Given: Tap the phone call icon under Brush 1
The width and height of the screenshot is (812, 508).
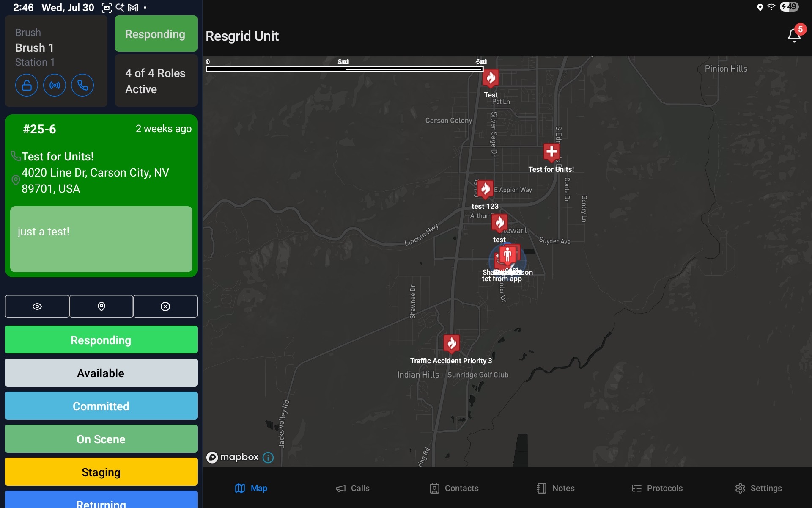Looking at the screenshot, I should (82, 85).
